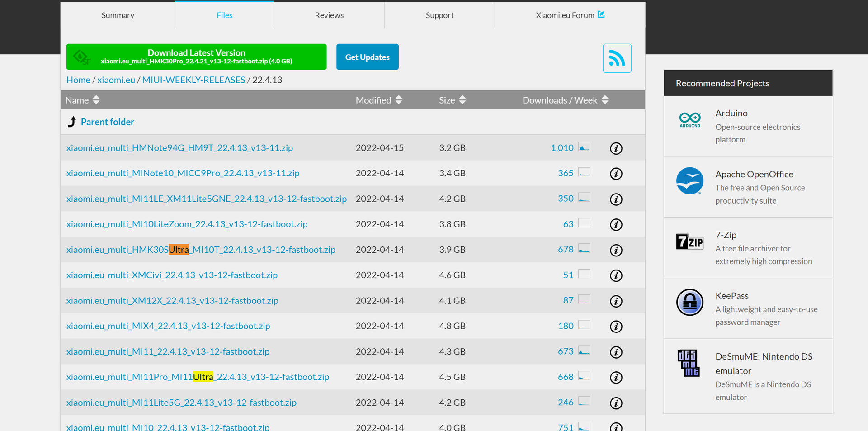Open download chart for MI10LiteZoom file
Screen dimensions: 868x431
click(584, 223)
